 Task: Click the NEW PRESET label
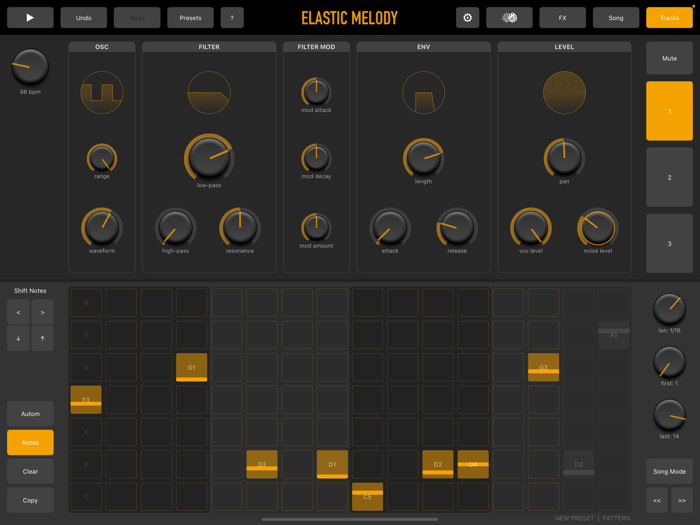574,518
